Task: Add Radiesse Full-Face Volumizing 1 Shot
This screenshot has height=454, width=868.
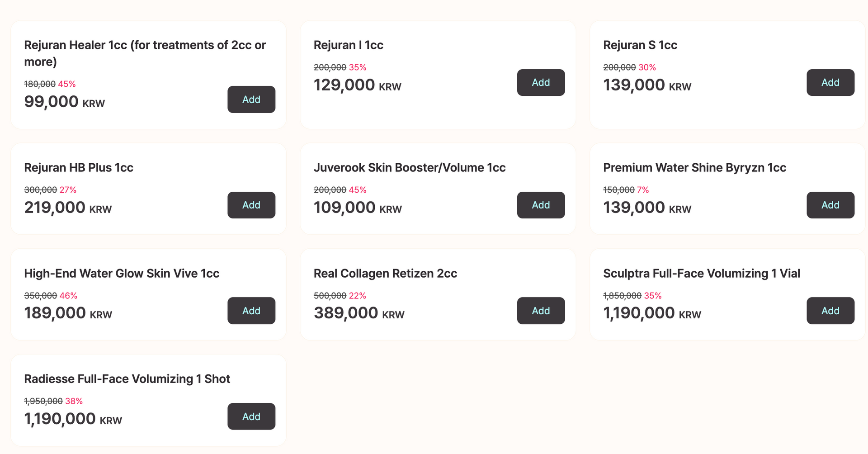Action: 251,416
